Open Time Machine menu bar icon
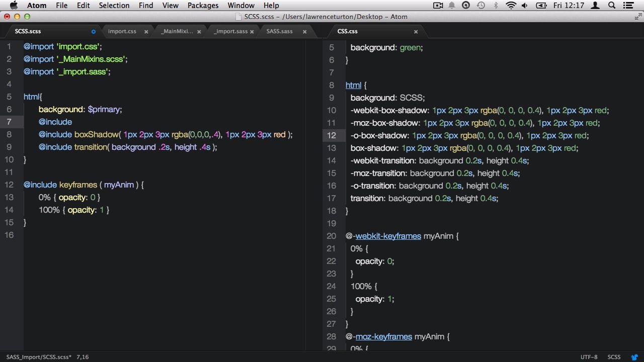 (x=480, y=6)
